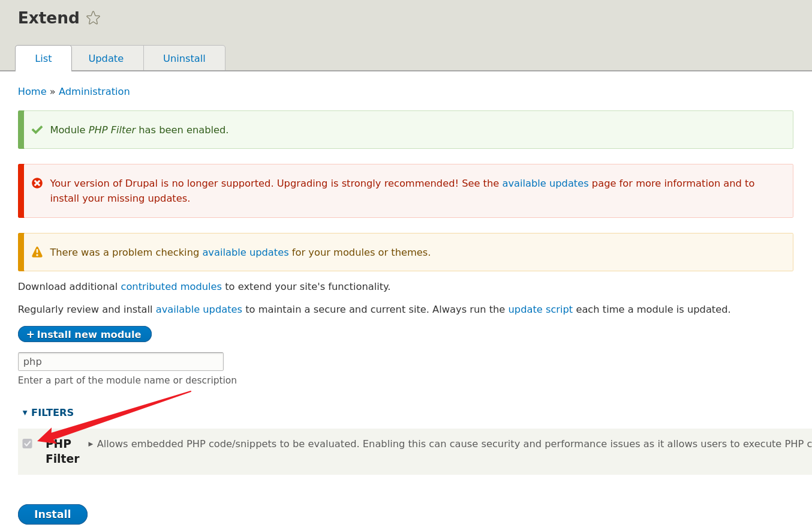Open the Administration breadcrumb link
The width and height of the screenshot is (812, 530).
(x=94, y=91)
